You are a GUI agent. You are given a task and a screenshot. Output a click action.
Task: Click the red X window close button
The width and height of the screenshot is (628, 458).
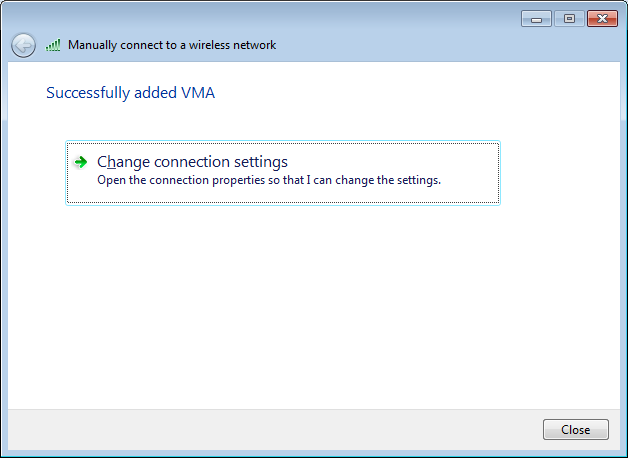[602, 19]
